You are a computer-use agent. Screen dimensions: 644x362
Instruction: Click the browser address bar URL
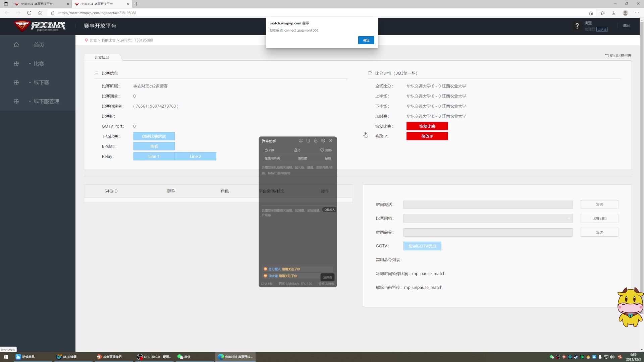tap(97, 13)
